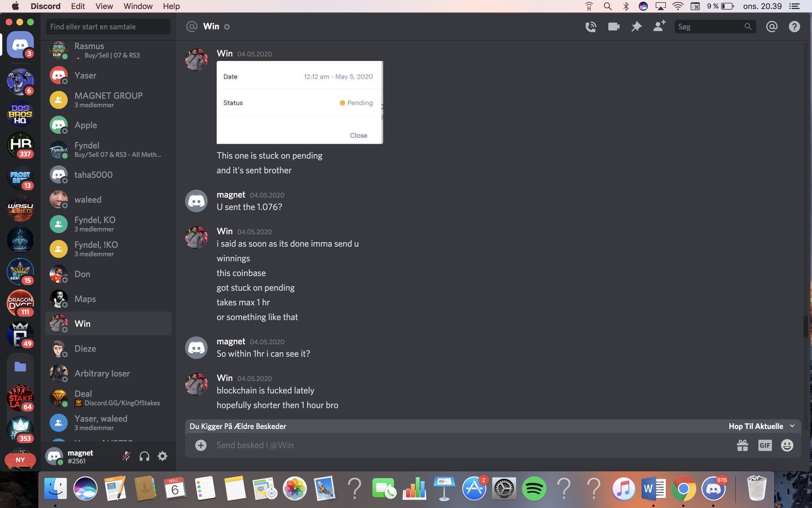This screenshot has height=508, width=812.
Task: Click Hop Til Aktuelle jump chevron
Action: [792, 426]
